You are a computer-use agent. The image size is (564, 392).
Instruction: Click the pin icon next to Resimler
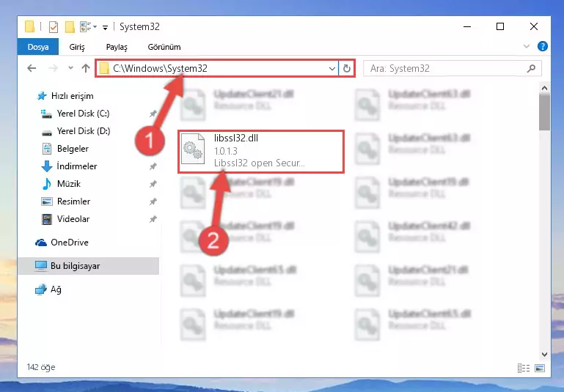(153, 201)
